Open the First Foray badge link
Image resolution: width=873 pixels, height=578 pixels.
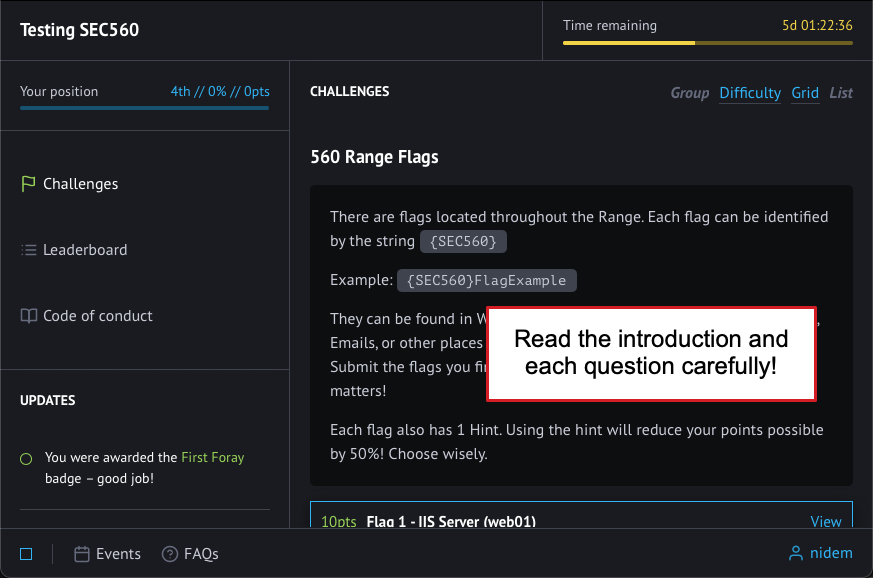[x=212, y=457]
